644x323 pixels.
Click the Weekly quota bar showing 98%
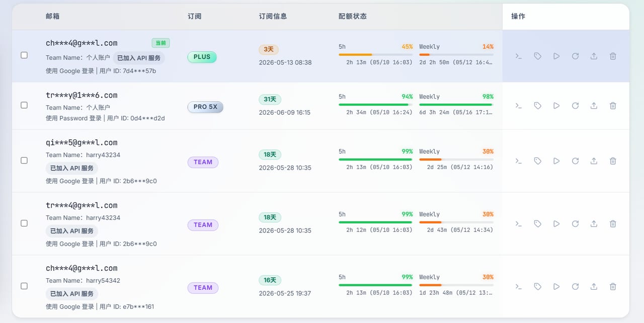coord(456,104)
